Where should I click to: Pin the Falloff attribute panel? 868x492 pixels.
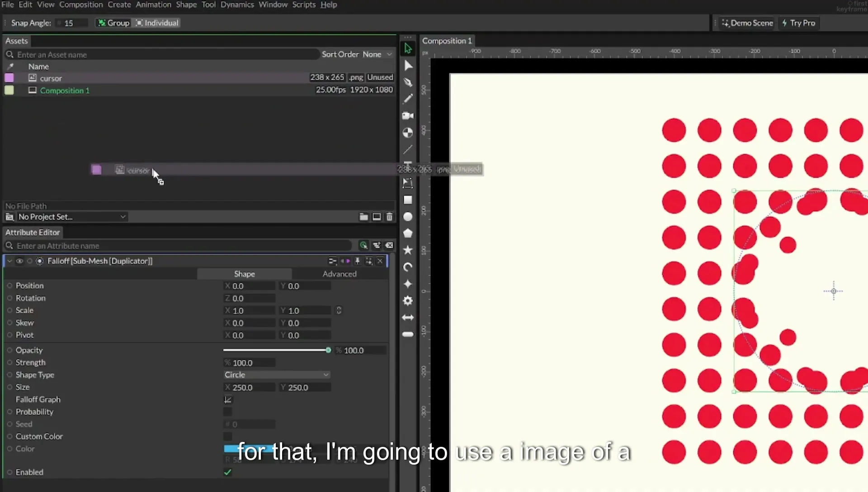(357, 261)
